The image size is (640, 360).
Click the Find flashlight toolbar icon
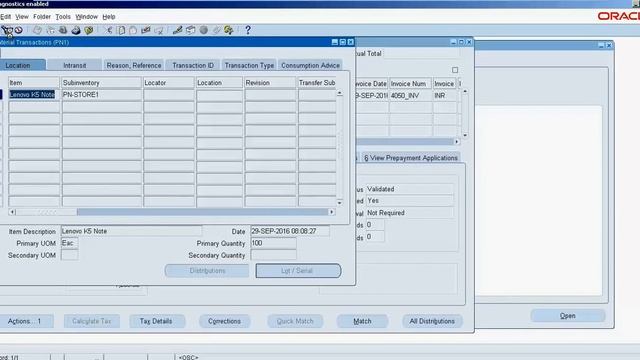[7, 30]
